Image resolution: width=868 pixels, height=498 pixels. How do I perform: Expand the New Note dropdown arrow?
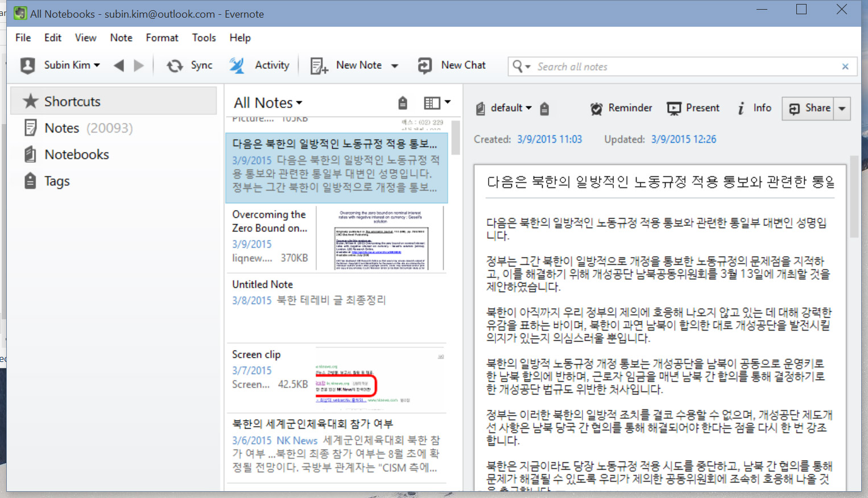click(395, 66)
